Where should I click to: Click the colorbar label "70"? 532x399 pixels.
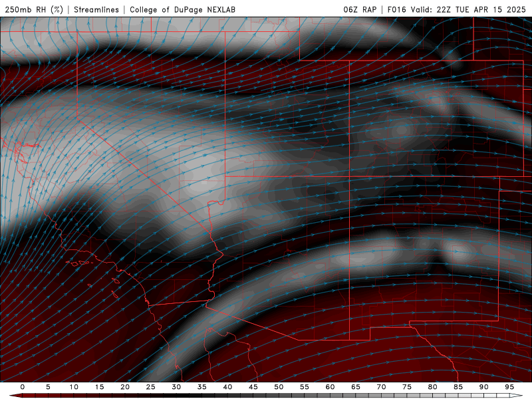click(x=381, y=387)
